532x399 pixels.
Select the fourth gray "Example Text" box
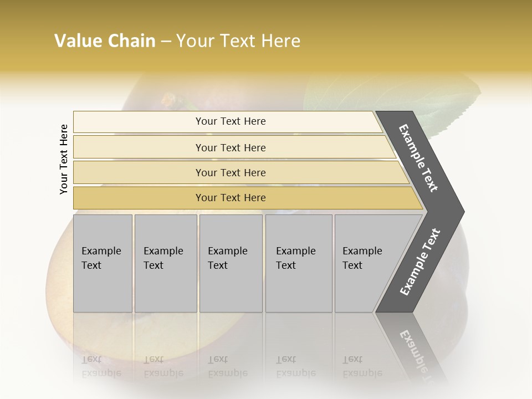pos(298,263)
